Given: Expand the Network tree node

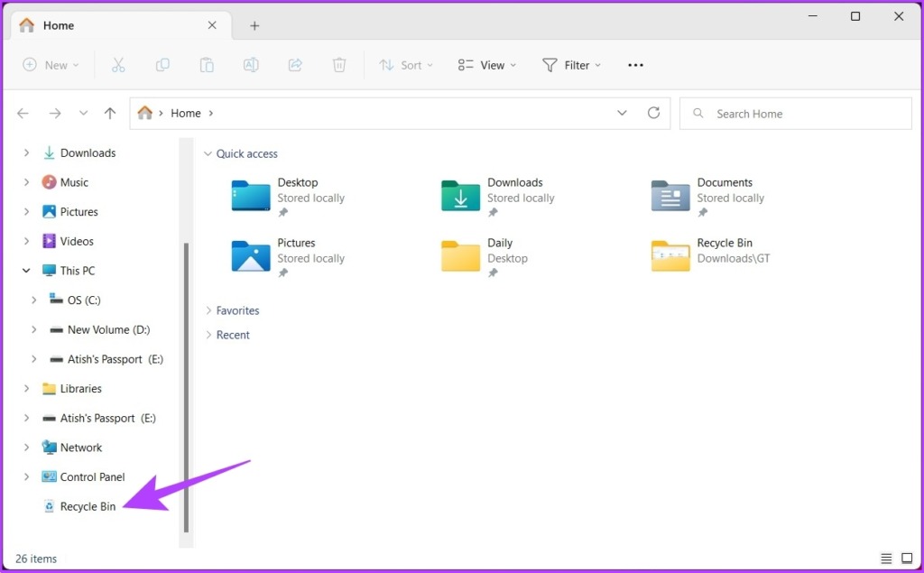Looking at the screenshot, I should tap(26, 448).
